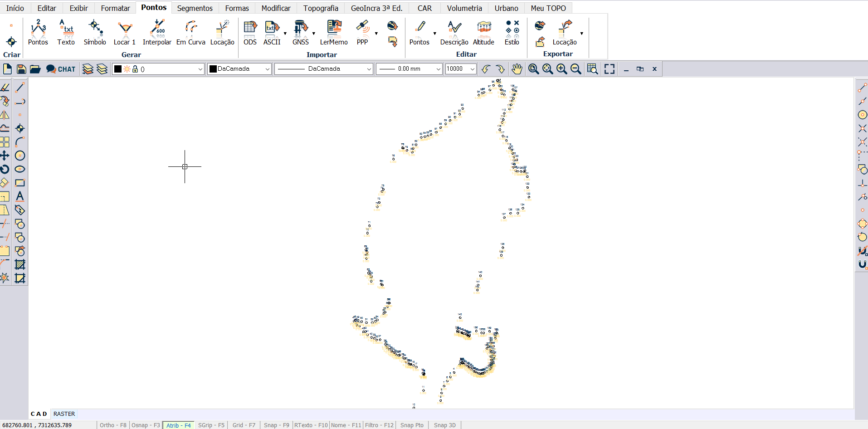Open the Altitude editing tool

pyautogui.click(x=483, y=32)
